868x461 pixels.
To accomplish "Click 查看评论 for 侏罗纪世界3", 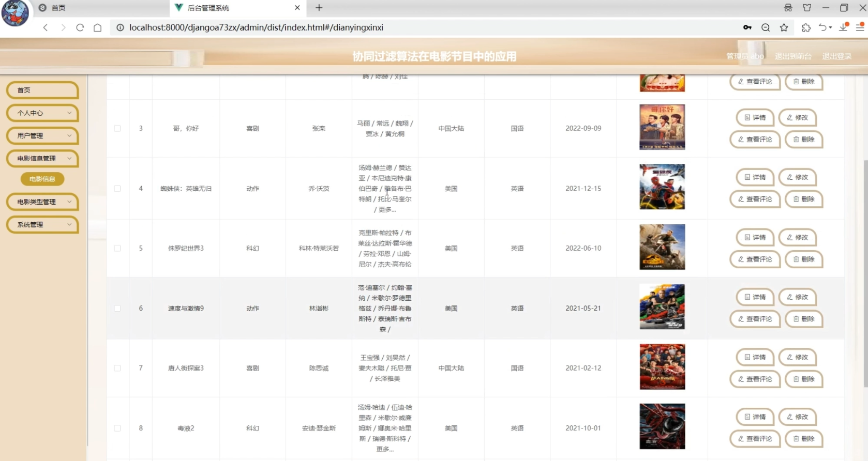I will 755,259.
